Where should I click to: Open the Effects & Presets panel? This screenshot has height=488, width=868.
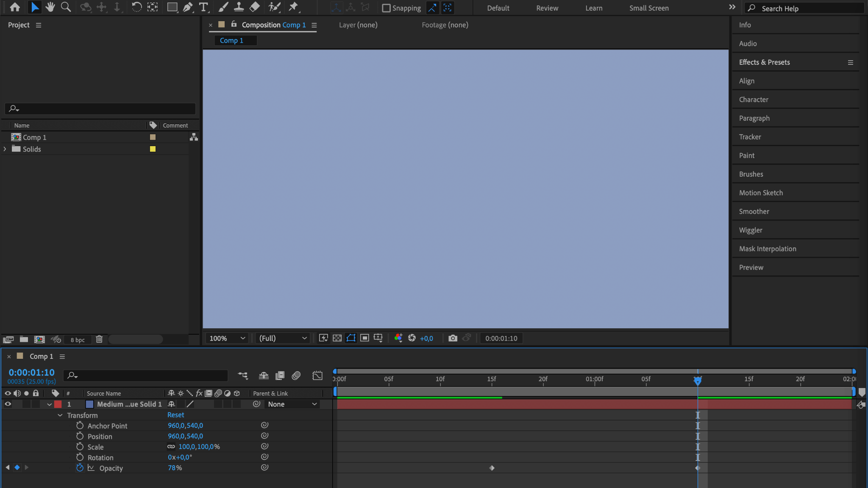(764, 62)
